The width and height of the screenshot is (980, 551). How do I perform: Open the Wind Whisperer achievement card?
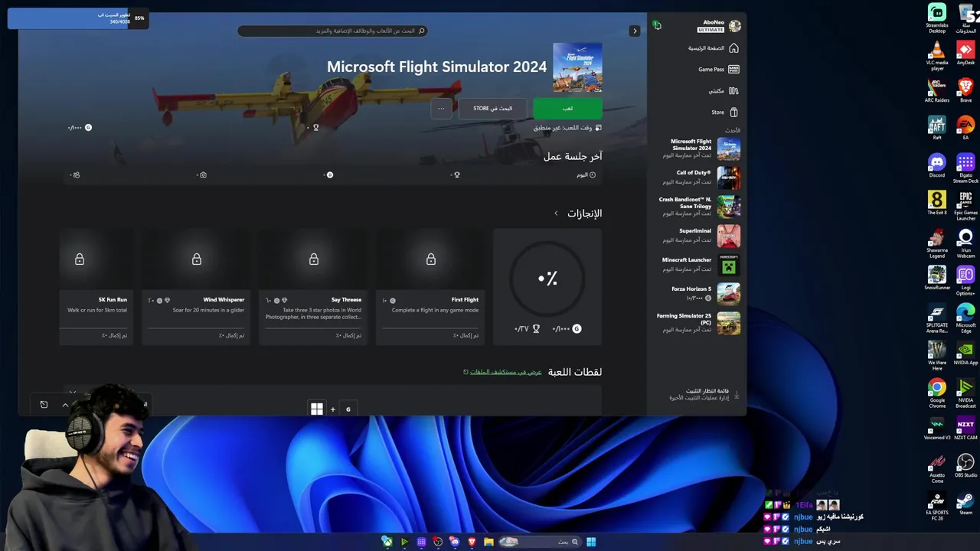(x=197, y=287)
